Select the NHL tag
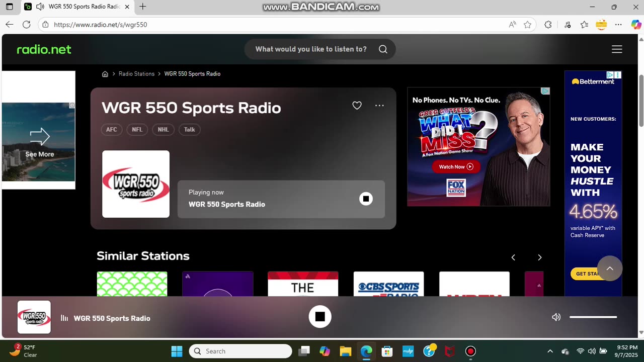 click(163, 130)
